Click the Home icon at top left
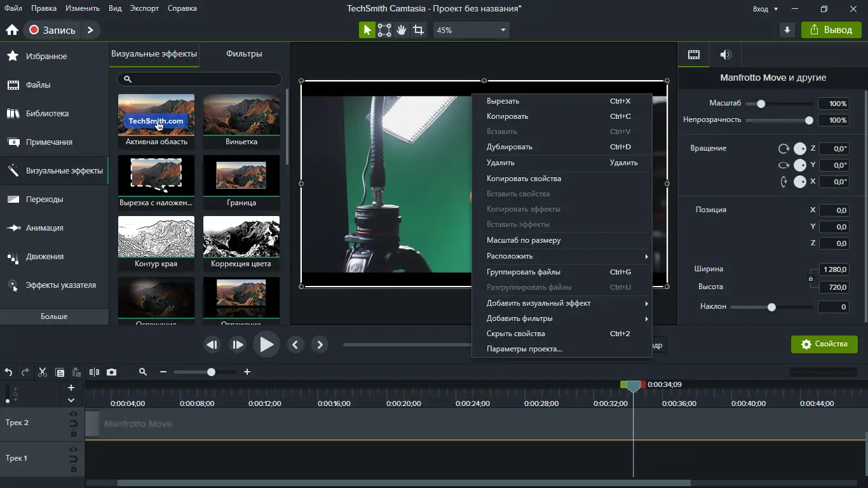Image resolution: width=868 pixels, height=488 pixels. 11,30
